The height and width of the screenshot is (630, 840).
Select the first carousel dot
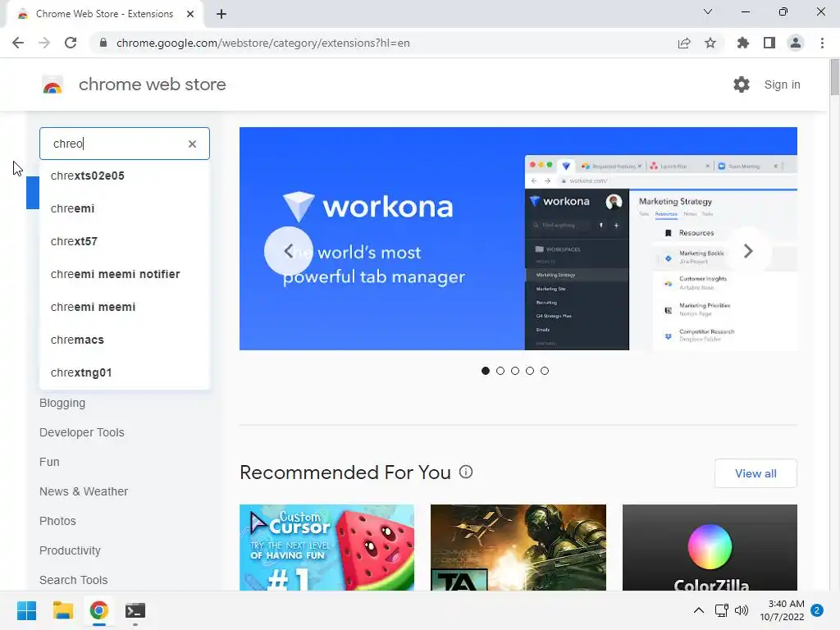click(486, 371)
